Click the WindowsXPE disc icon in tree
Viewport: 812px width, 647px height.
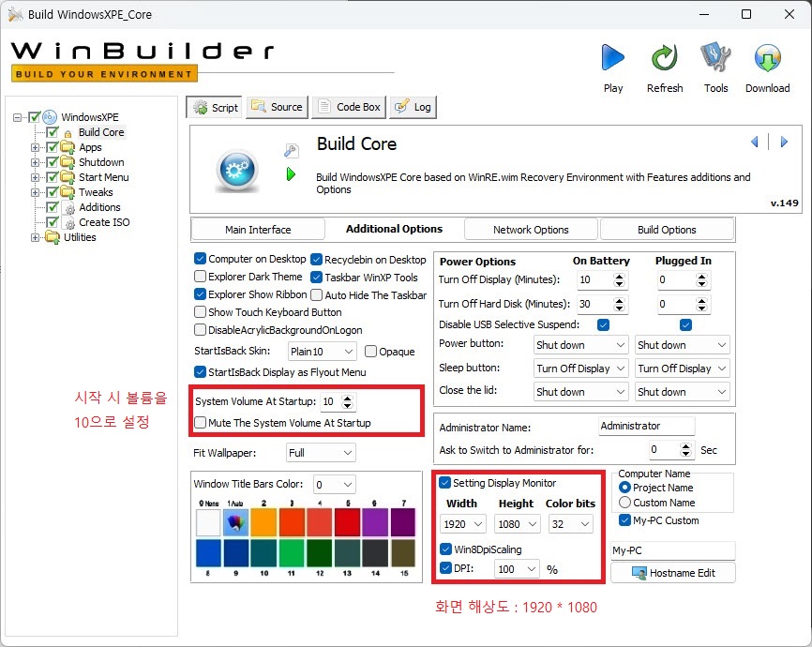pyautogui.click(x=49, y=117)
